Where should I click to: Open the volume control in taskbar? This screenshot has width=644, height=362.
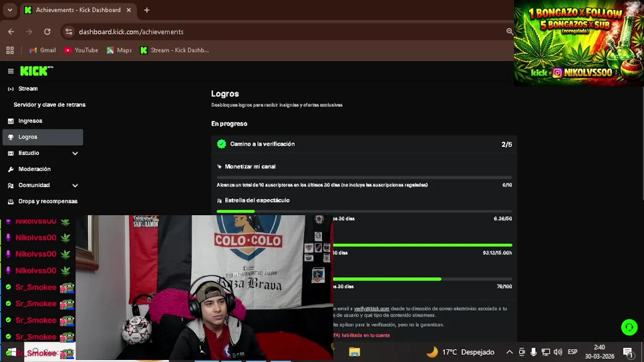557,352
